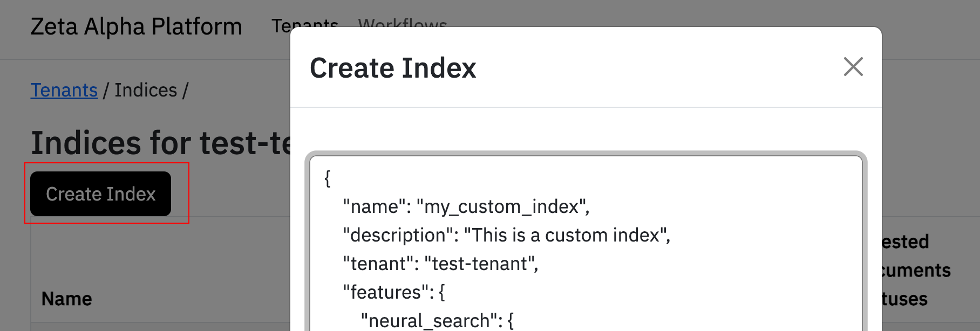The image size is (980, 331).
Task: Click the "tenant" key in the JSON
Action: (381, 264)
